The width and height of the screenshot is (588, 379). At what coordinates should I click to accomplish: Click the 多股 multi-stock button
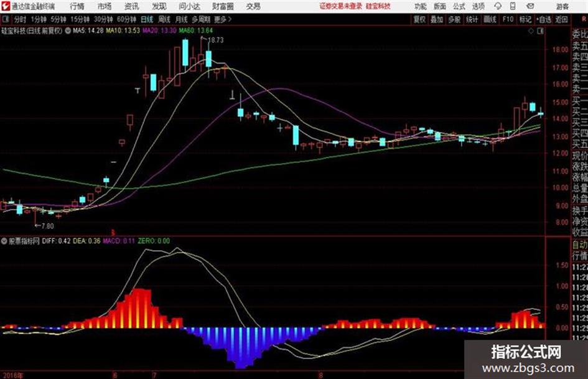pos(454,19)
